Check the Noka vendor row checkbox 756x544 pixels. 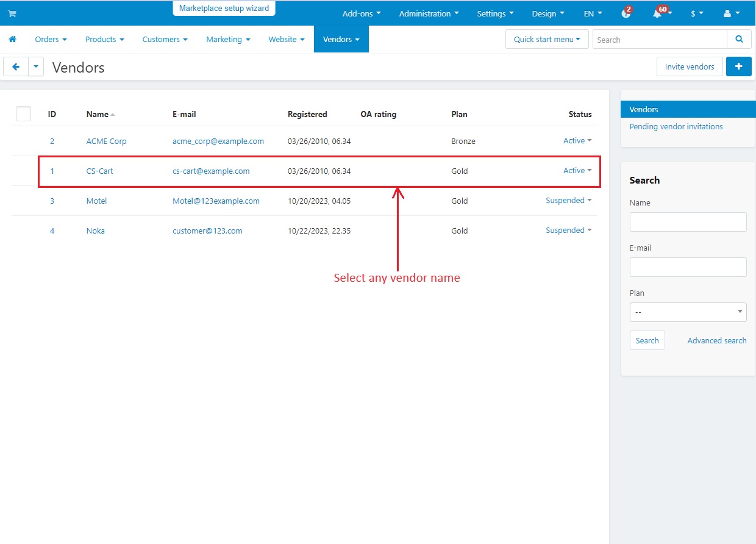pos(23,231)
